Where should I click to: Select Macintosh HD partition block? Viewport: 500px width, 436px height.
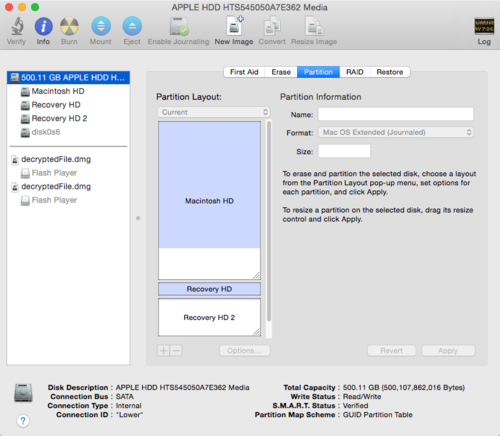pyautogui.click(x=209, y=200)
